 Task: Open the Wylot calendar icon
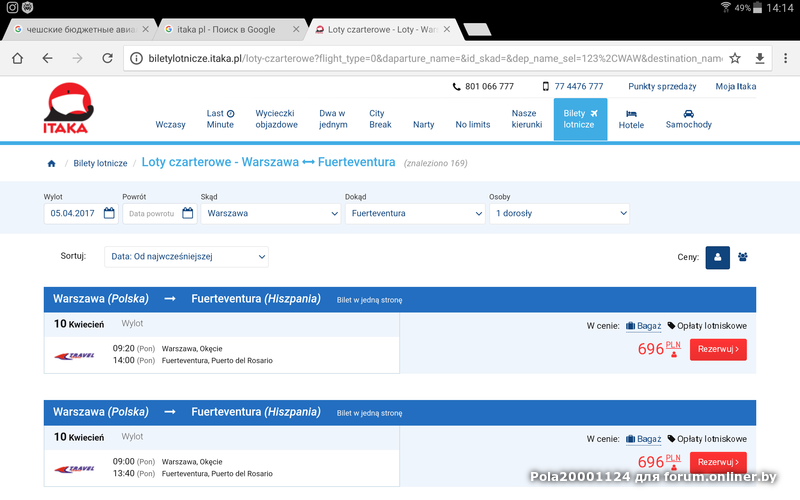(x=109, y=213)
